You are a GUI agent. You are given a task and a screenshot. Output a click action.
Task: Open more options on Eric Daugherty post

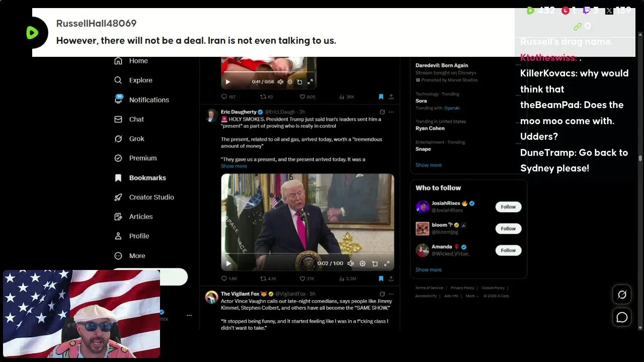click(391, 112)
